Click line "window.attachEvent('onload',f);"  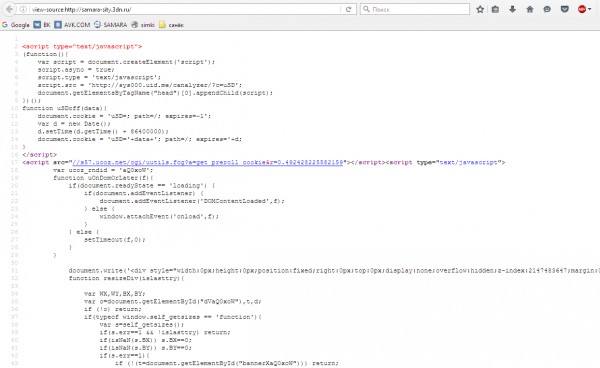click(x=159, y=217)
